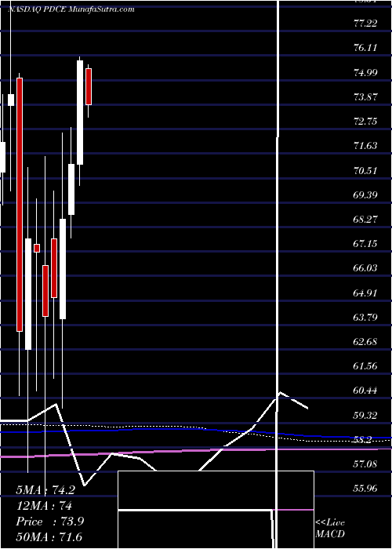This screenshot has height=549, width=392.
Task: Click the Price : 73.9 readout
Action: point(49,522)
